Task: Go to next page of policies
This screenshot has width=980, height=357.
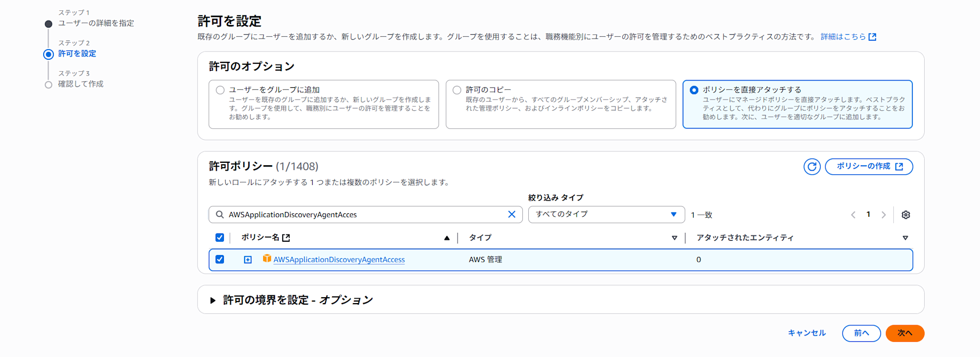Action: [x=883, y=215]
